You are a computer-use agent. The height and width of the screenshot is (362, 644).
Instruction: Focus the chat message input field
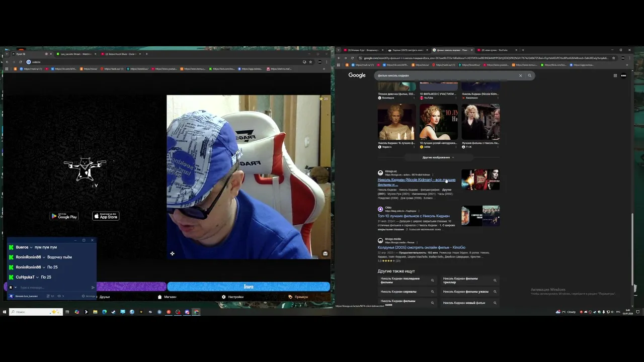(x=54, y=288)
